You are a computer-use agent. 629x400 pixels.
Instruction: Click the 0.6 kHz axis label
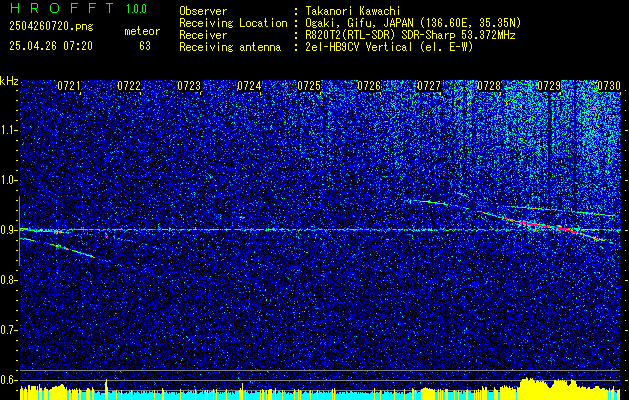click(x=8, y=380)
